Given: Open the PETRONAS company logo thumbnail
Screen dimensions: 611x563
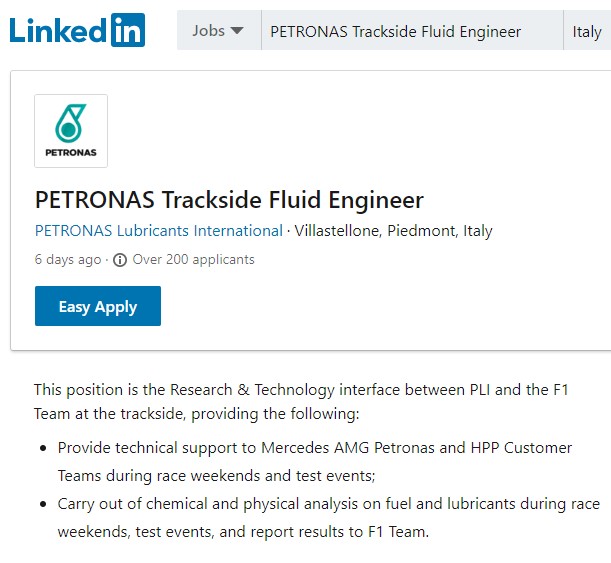Looking at the screenshot, I should (71, 131).
